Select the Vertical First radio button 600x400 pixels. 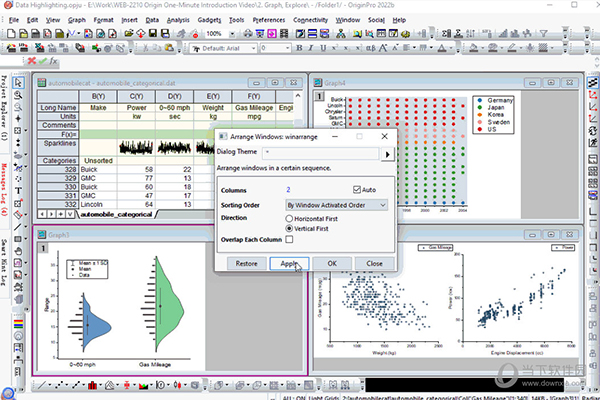click(x=289, y=229)
